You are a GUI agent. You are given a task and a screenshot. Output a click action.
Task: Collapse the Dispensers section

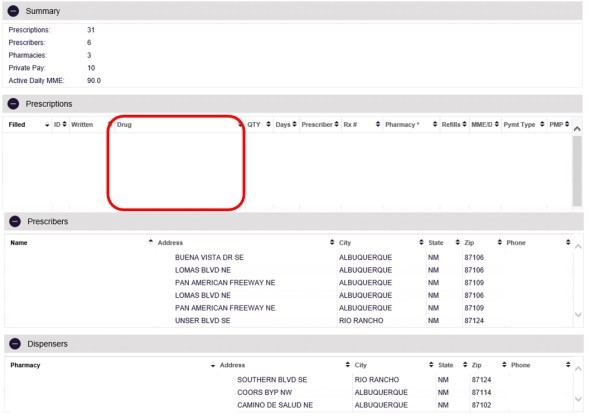coord(15,343)
